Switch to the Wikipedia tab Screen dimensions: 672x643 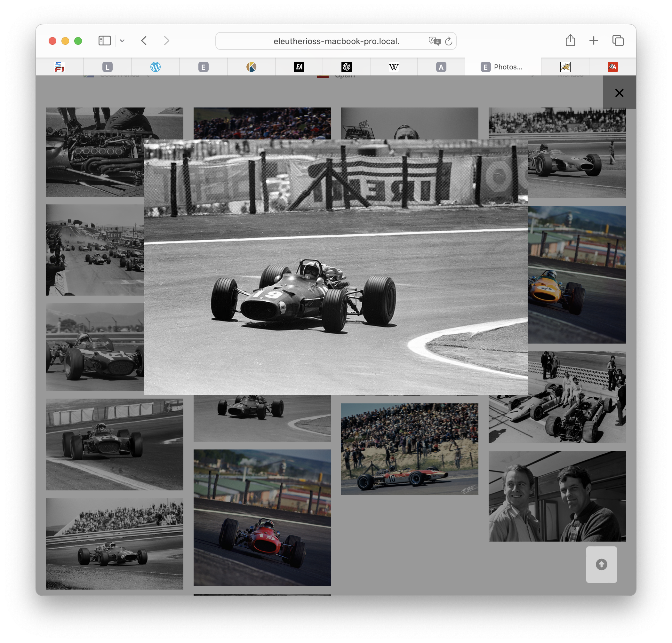pyautogui.click(x=394, y=67)
